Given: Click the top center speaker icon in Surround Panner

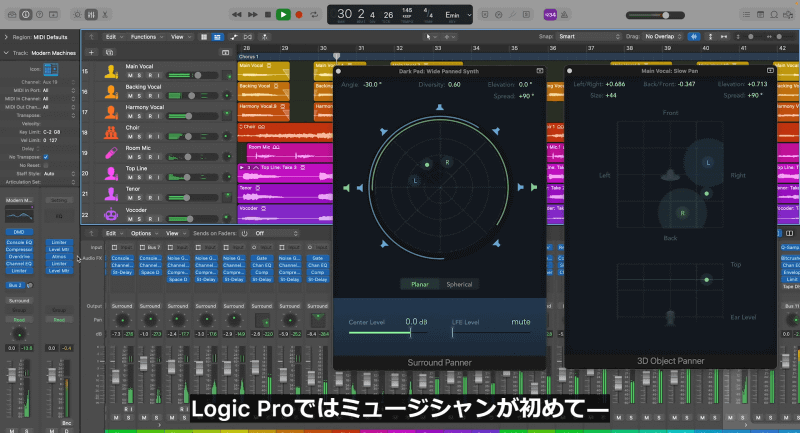Looking at the screenshot, I should click(x=439, y=107).
